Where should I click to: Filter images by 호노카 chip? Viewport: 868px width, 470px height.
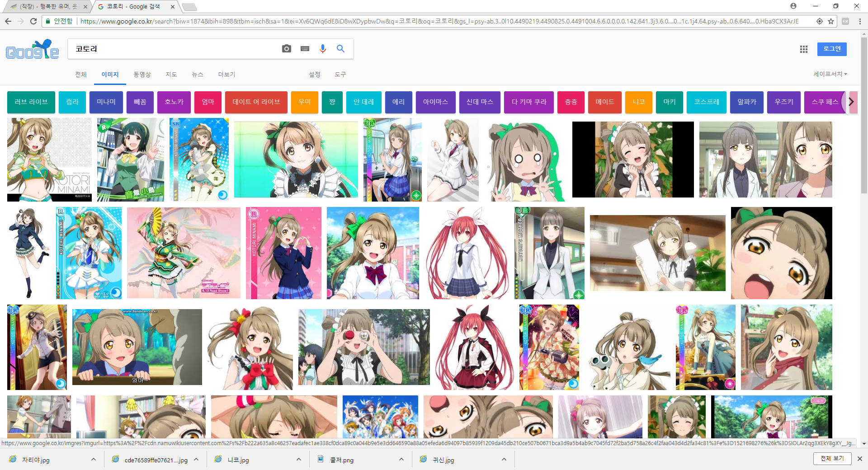174,102
